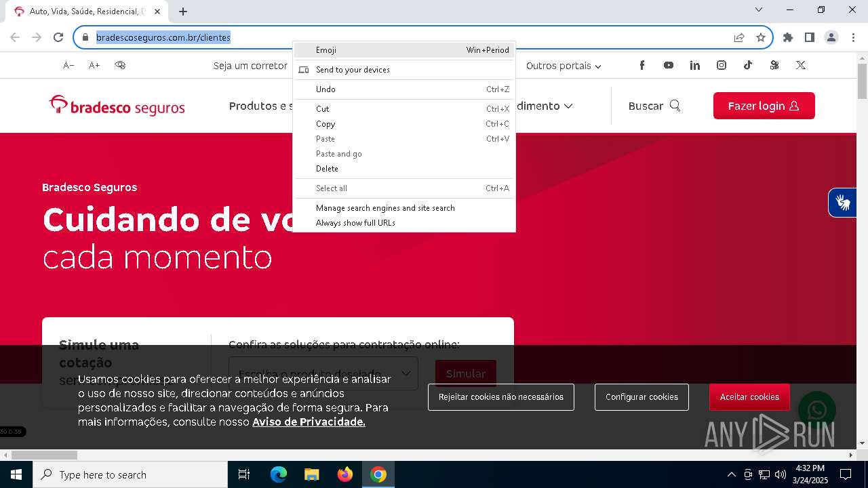Open a new browser tab

click(x=183, y=11)
